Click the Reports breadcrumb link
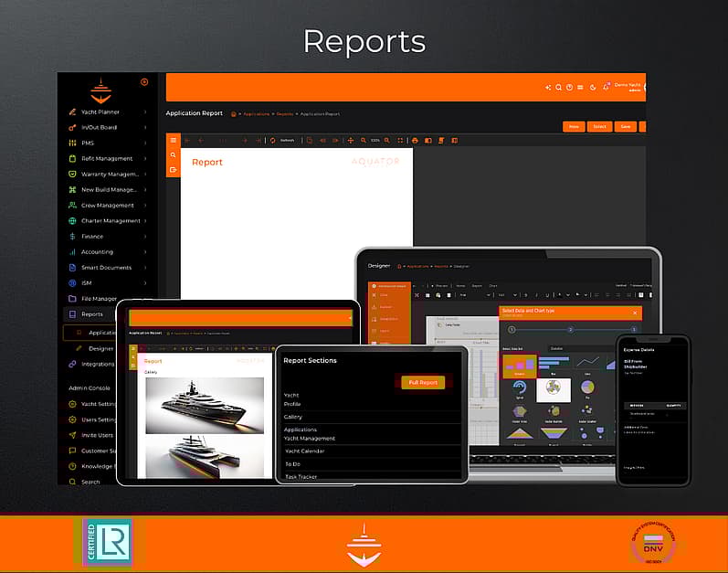Viewport: 728px width, 573px height. pos(285,113)
